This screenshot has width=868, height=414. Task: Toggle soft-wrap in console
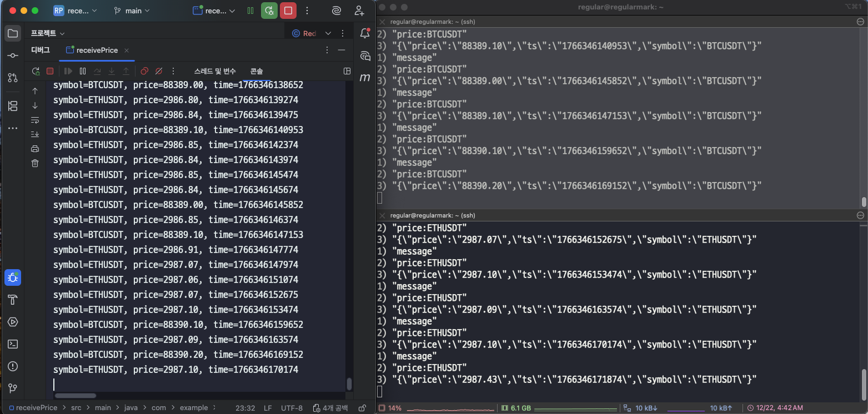point(35,120)
